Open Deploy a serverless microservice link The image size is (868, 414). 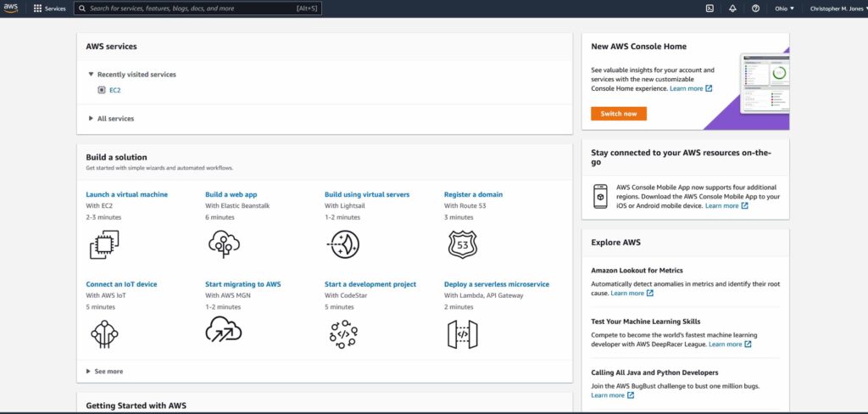tap(497, 284)
